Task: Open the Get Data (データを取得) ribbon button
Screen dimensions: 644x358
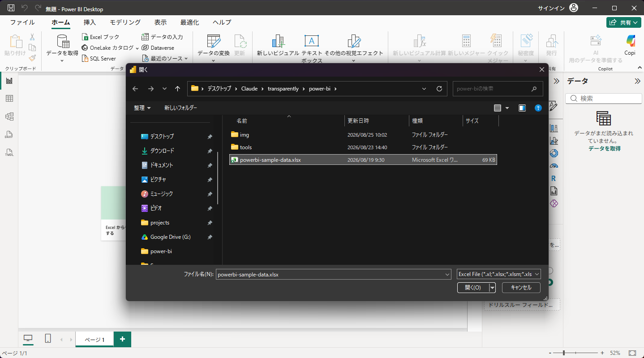Action: tap(62, 47)
